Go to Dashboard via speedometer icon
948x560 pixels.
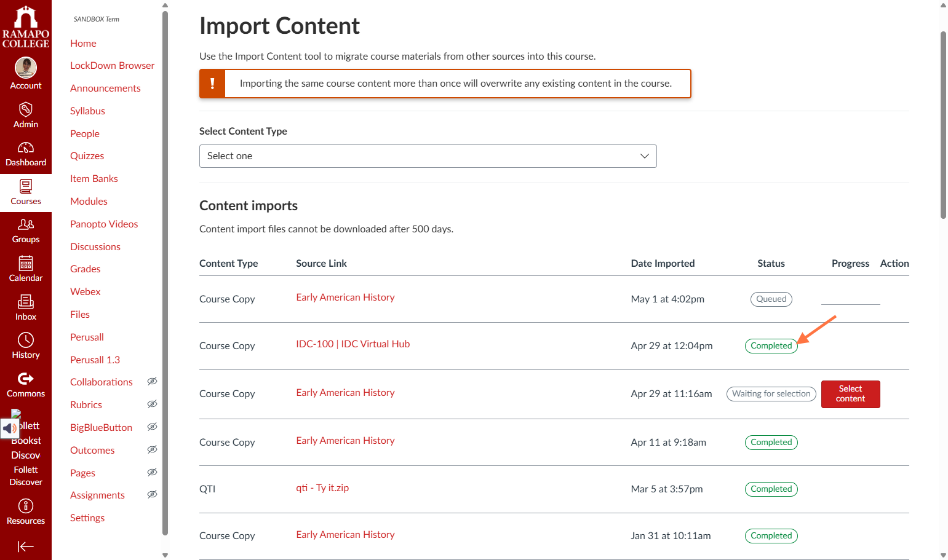pyautogui.click(x=26, y=148)
